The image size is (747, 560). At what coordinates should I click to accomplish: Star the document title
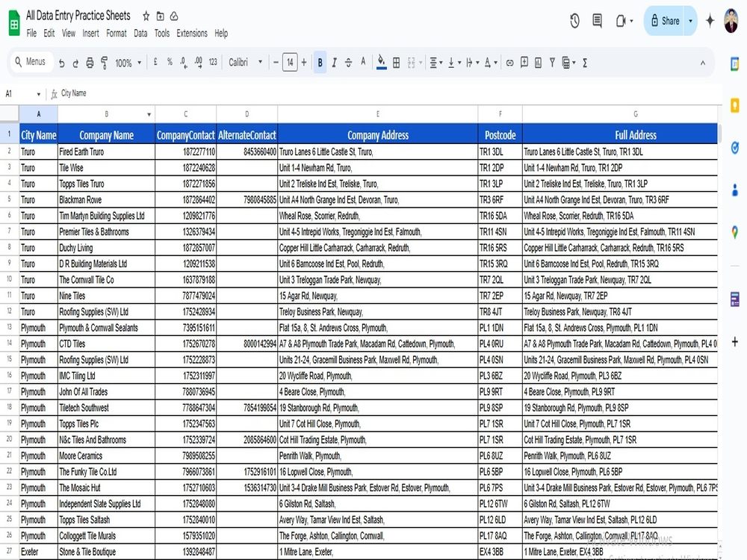coord(146,16)
